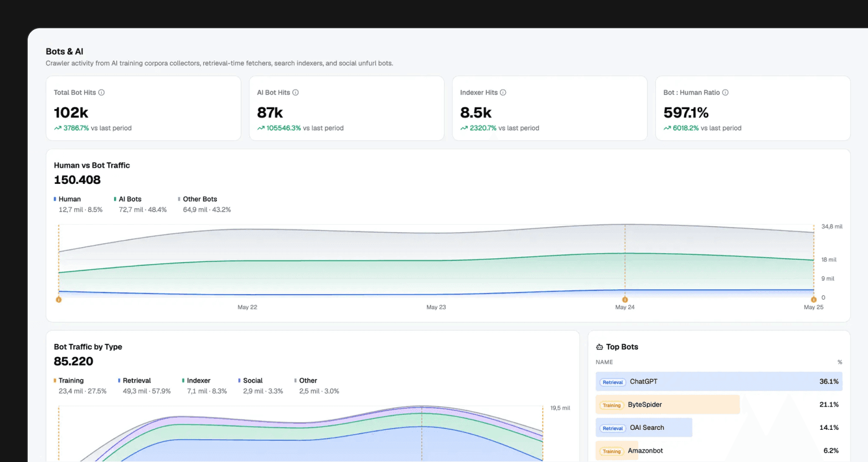Click the Retrieval tag on ChatGPT
Screen dimensions: 868x462
[613, 382]
